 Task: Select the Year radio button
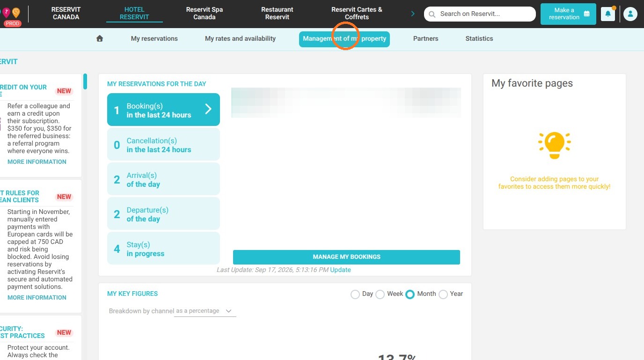443,294
